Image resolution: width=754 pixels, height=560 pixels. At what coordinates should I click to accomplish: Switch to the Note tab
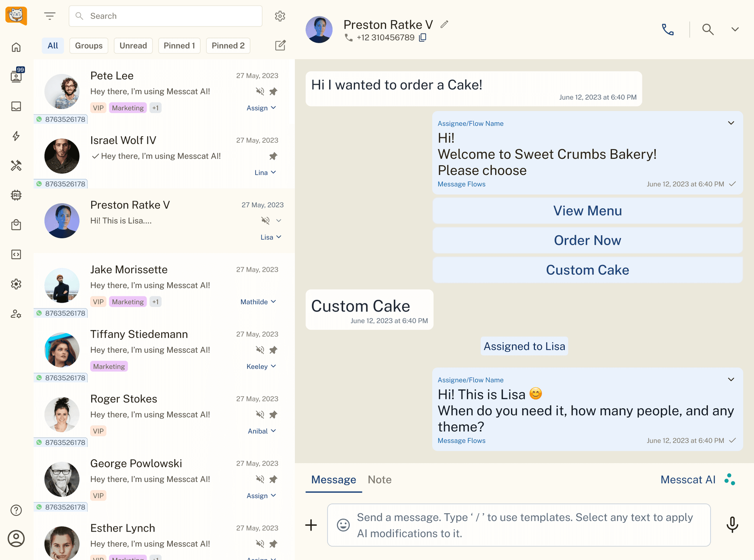pos(379,479)
